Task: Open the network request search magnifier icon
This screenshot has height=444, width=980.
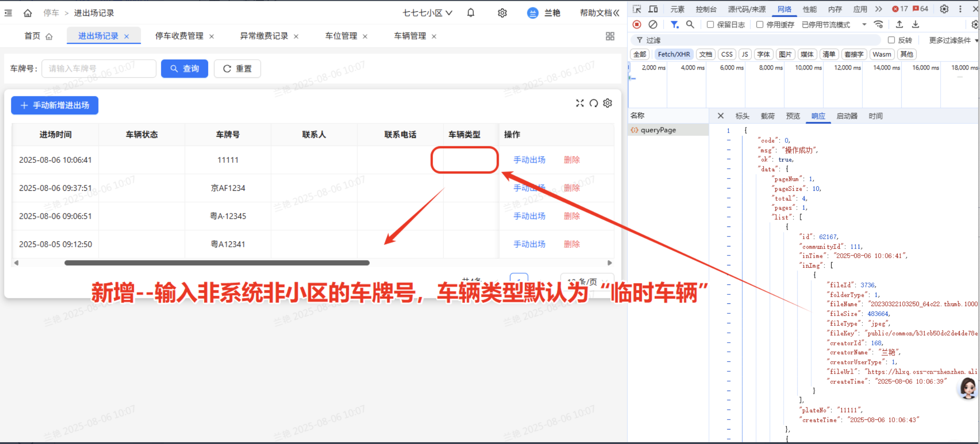Action: [690, 24]
